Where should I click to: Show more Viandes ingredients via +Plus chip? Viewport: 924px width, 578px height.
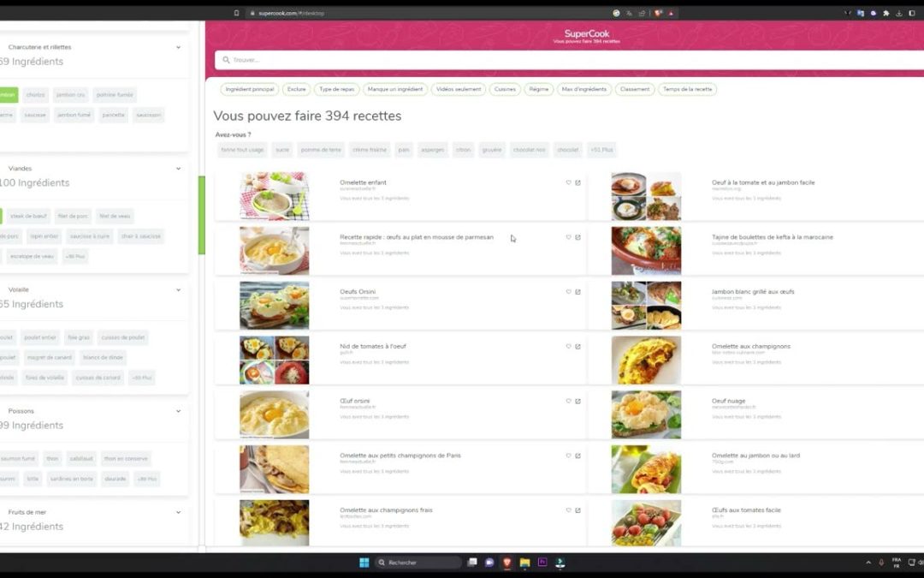tap(74, 257)
